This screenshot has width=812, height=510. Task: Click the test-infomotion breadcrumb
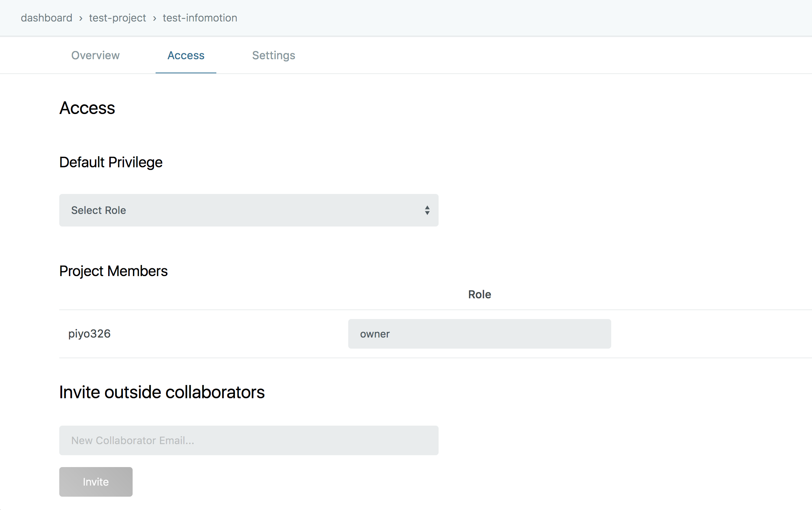point(200,18)
